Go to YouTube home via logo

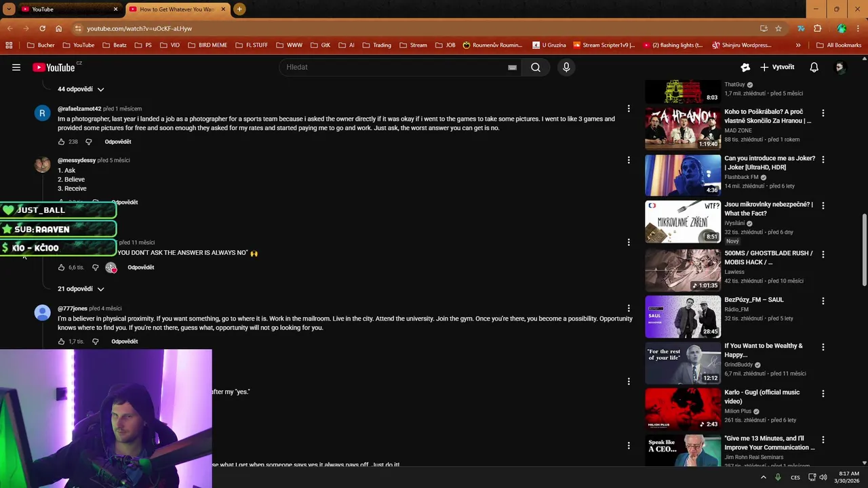coord(54,67)
